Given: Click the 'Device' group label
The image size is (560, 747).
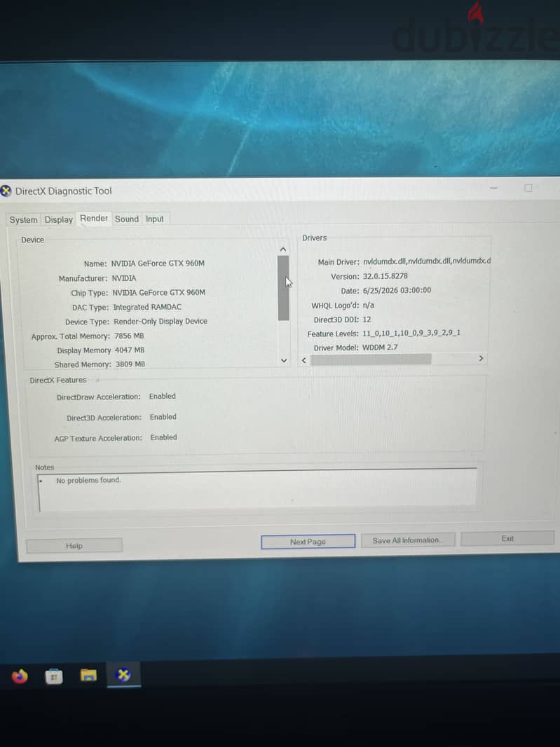Looking at the screenshot, I should (x=32, y=240).
